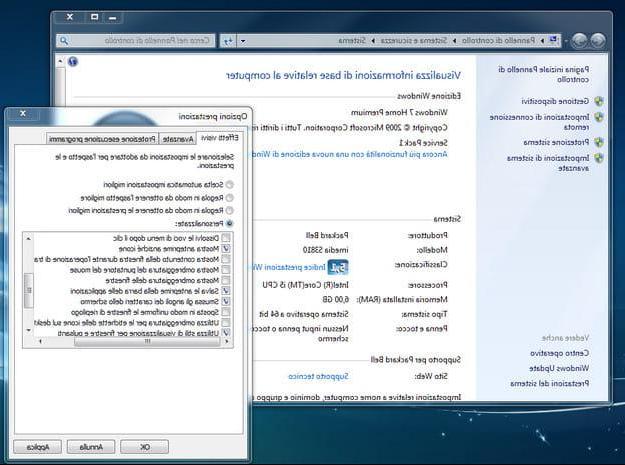Uncheck Mostra anteprime anziché icone
The height and width of the screenshot is (465, 625).
(226, 249)
